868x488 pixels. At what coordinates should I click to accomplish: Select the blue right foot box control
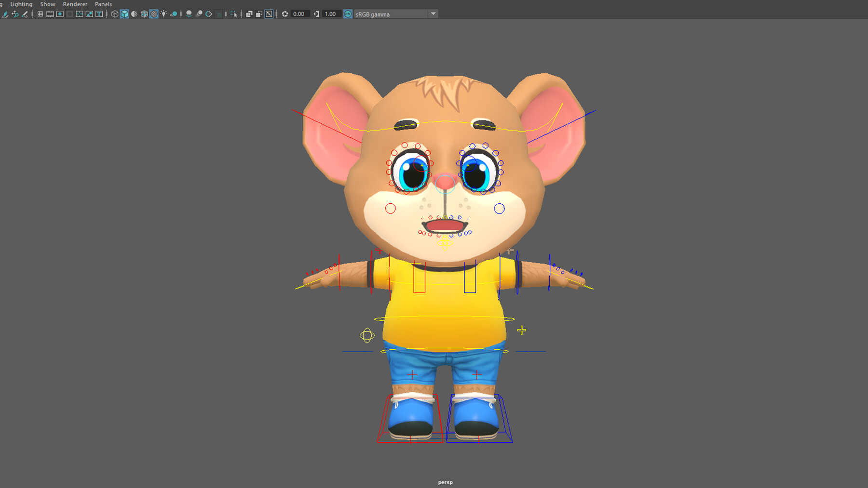[479, 418]
